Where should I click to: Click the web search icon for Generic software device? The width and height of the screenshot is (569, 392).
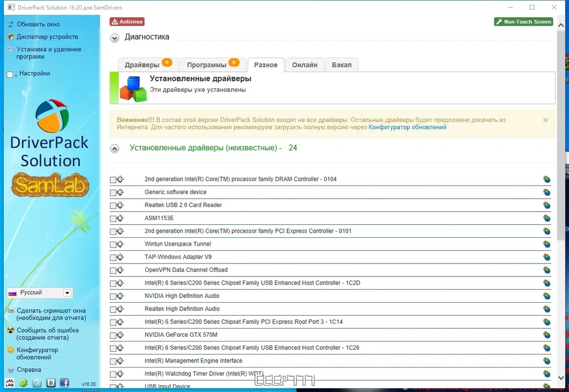coord(546,192)
